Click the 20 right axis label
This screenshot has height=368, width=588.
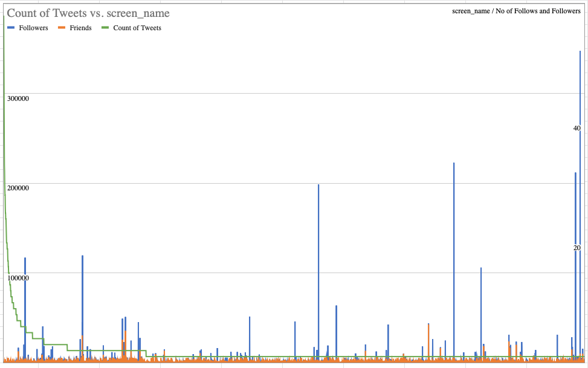[577, 248]
